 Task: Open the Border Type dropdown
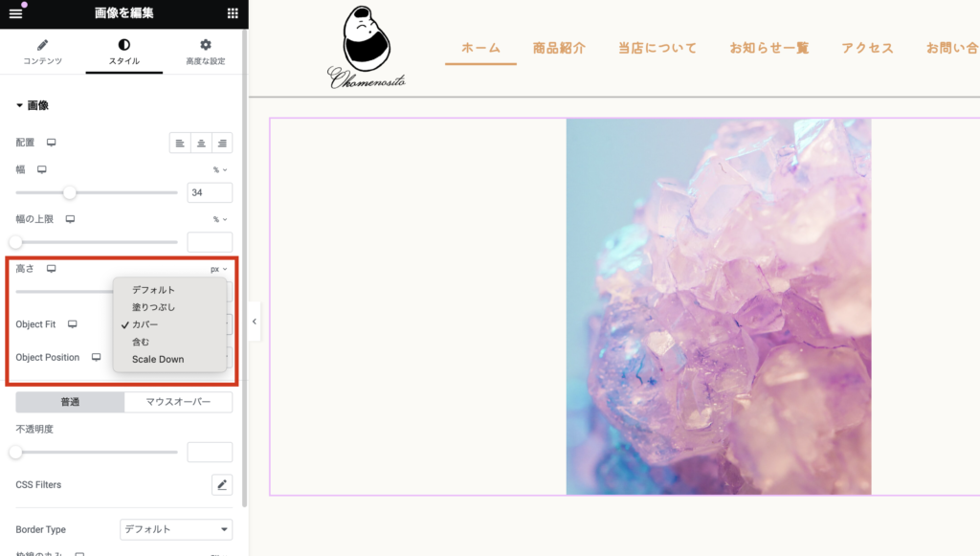[176, 529]
